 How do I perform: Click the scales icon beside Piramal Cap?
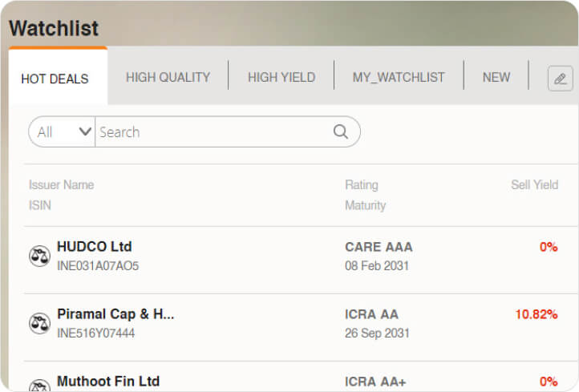point(39,323)
